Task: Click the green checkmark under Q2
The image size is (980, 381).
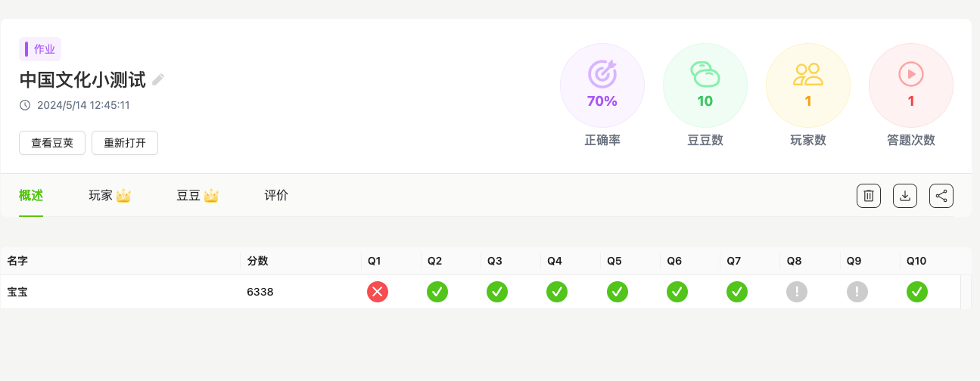Action: click(437, 292)
